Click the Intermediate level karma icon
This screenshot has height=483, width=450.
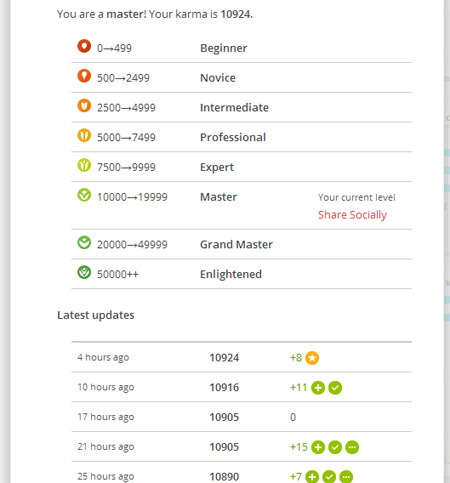[x=84, y=106]
